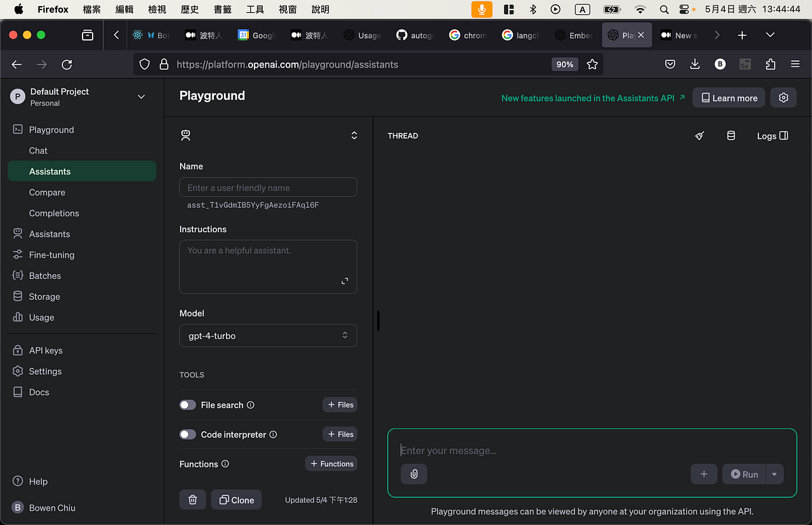Viewport: 812px width, 525px height.
Task: Click the orange microphone menu bar icon
Action: [481, 9]
